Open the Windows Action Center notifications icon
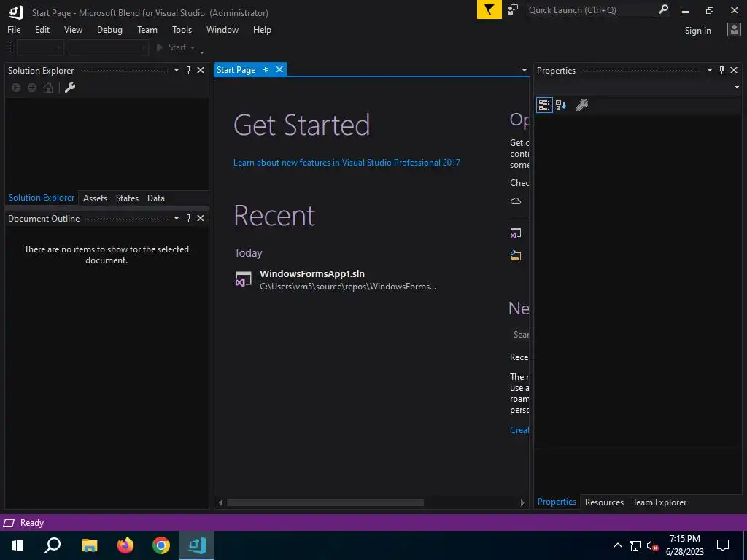Screen dimensions: 747x560 [x=723, y=545]
